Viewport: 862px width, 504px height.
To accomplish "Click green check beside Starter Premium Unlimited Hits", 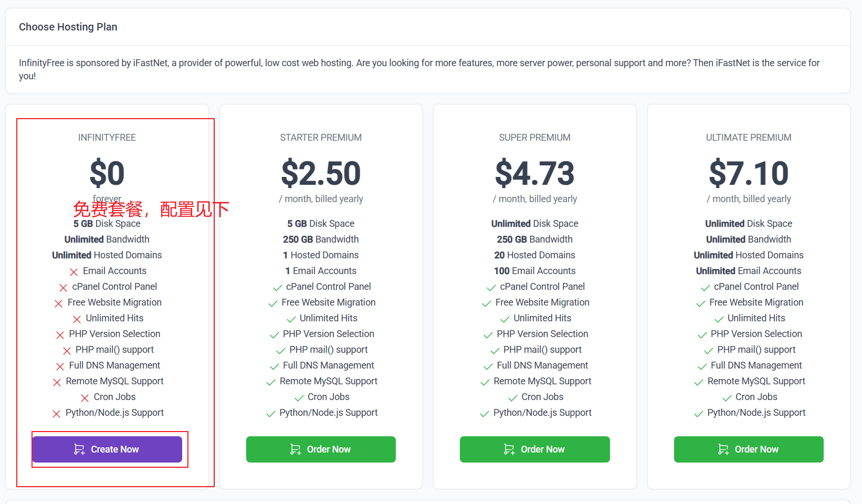I will pos(291,319).
